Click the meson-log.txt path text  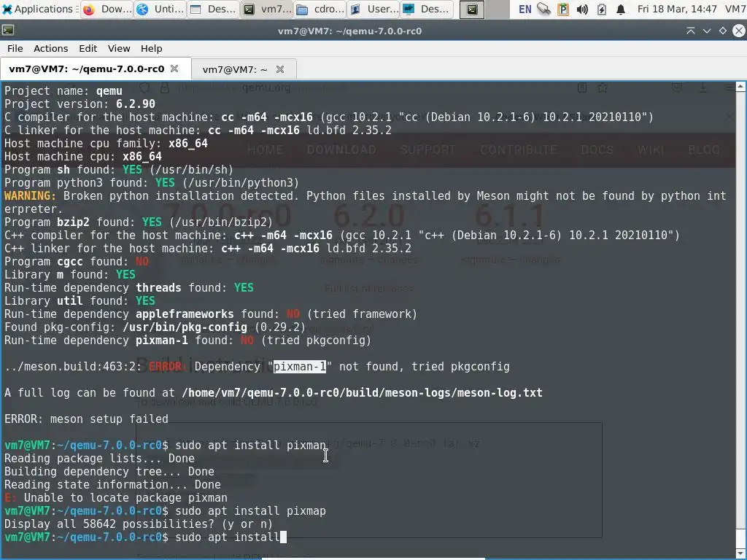point(362,393)
